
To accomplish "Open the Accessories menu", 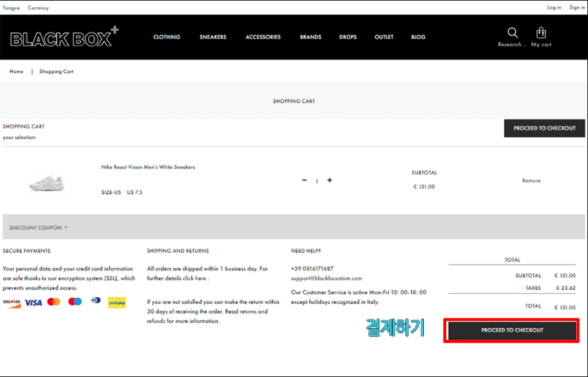I will click(x=263, y=36).
